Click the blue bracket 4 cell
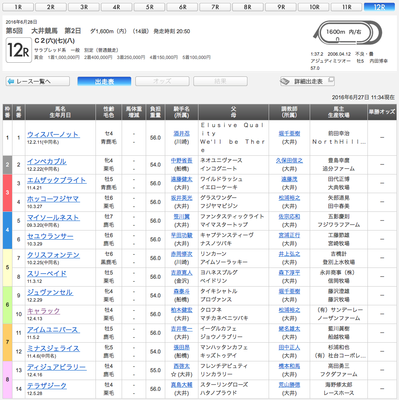The width and height of the screenshot is (399, 400). click(x=7, y=230)
